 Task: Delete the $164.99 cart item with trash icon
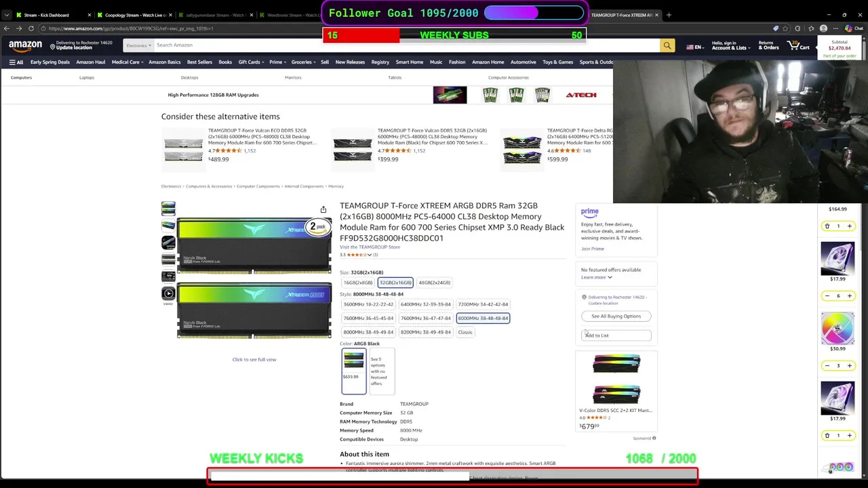pos(827,226)
